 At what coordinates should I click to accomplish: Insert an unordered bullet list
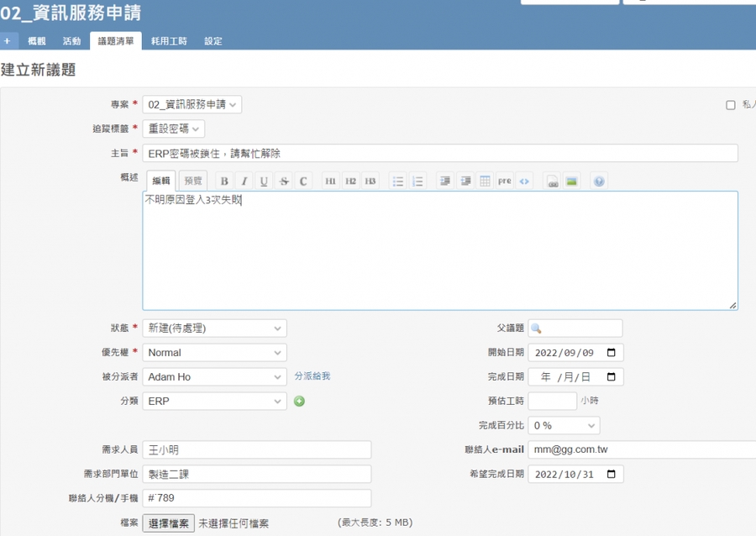(398, 181)
